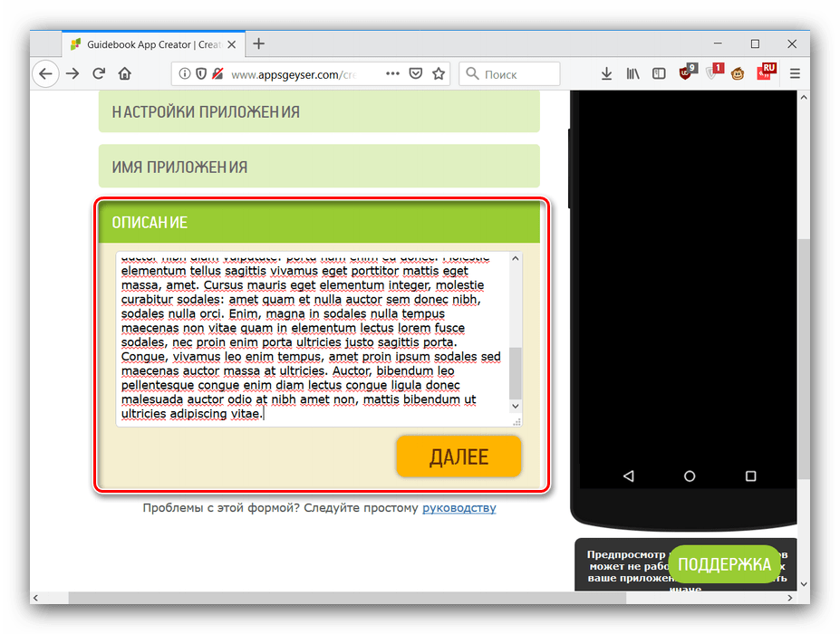
Task: Save page to Pocket
Action: tap(416, 74)
